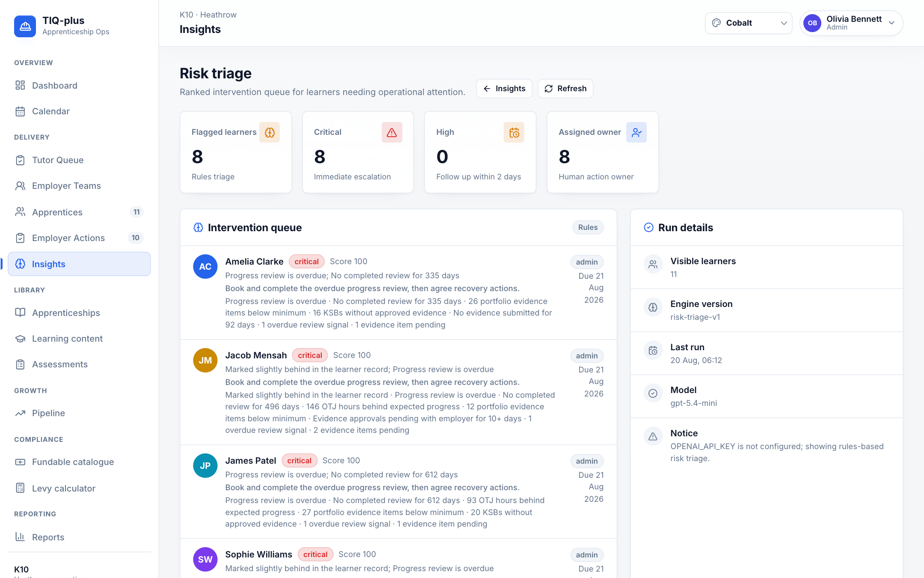Open the Levy calculator
The width and height of the screenshot is (924, 578).
click(x=79, y=488)
